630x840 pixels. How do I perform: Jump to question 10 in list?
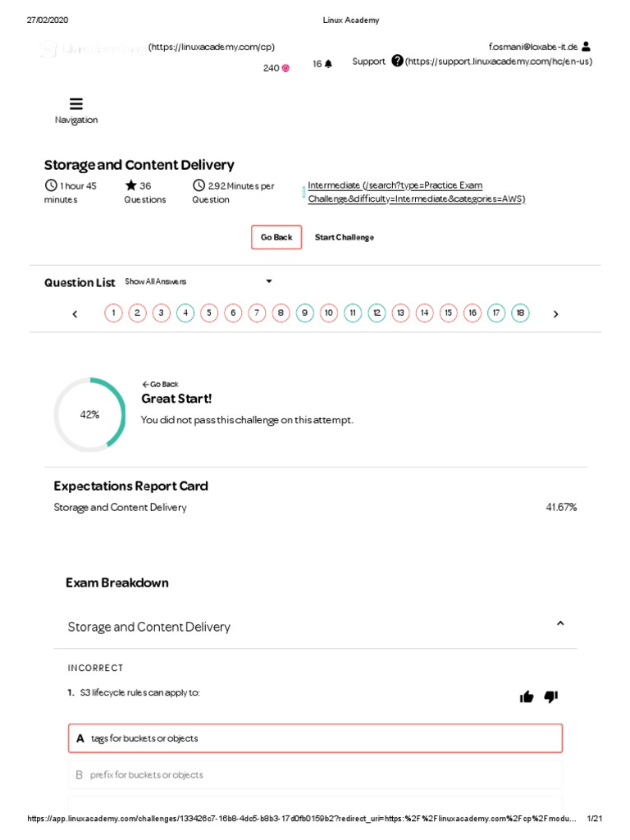coord(329,313)
